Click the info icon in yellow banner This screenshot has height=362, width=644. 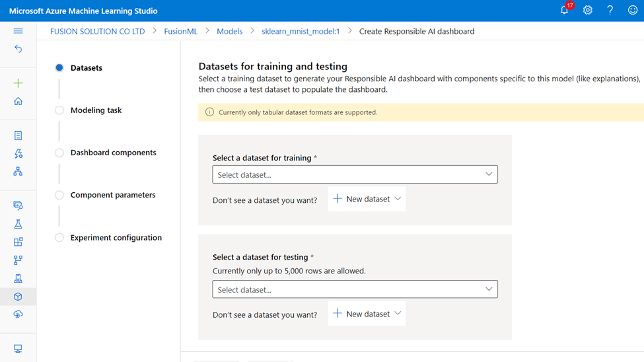(x=209, y=112)
